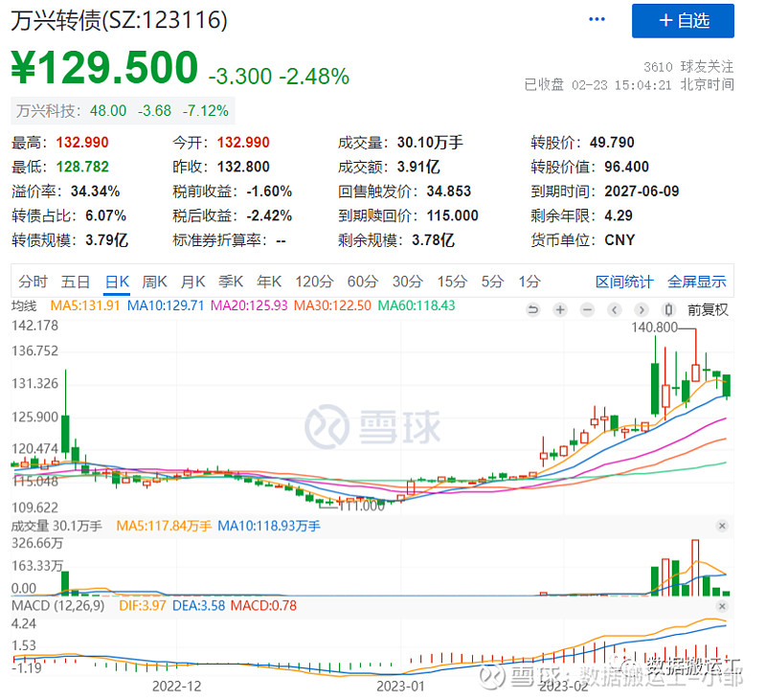Zoom out the chart with minus icon
This screenshot has width=766, height=700.
(x=588, y=309)
